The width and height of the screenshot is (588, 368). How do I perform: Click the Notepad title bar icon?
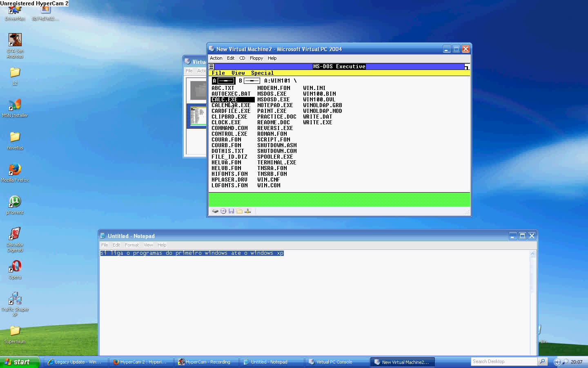pyautogui.click(x=103, y=236)
